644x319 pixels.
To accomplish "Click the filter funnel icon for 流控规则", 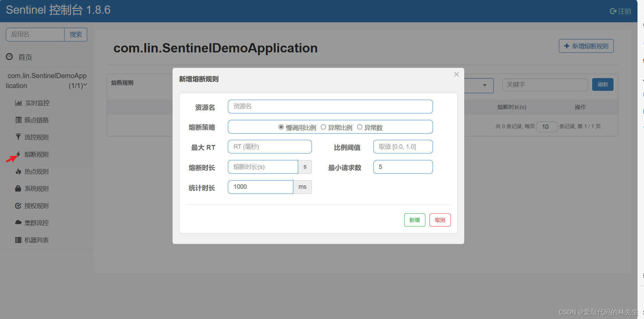I will 18,137.
